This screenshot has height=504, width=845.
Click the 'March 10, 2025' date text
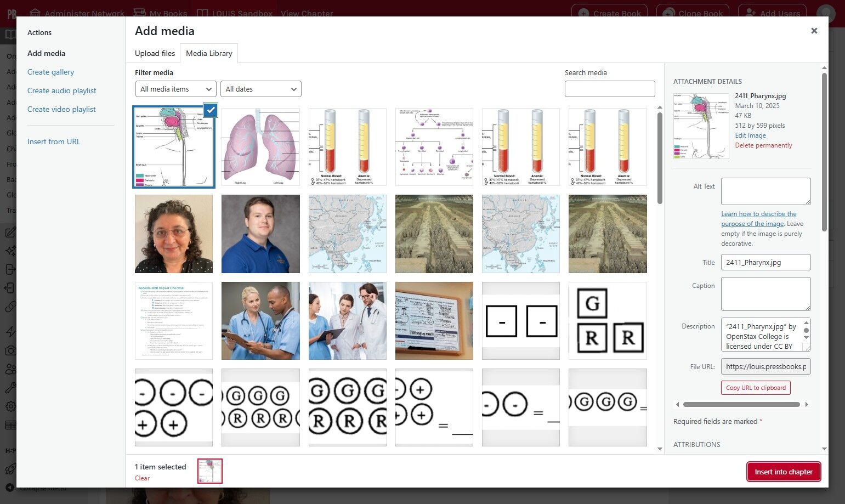tap(757, 106)
